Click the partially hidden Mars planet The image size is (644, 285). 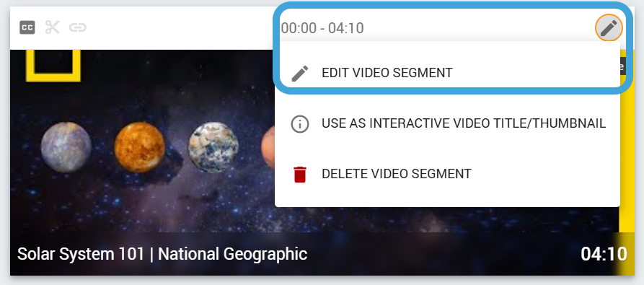pos(268,147)
